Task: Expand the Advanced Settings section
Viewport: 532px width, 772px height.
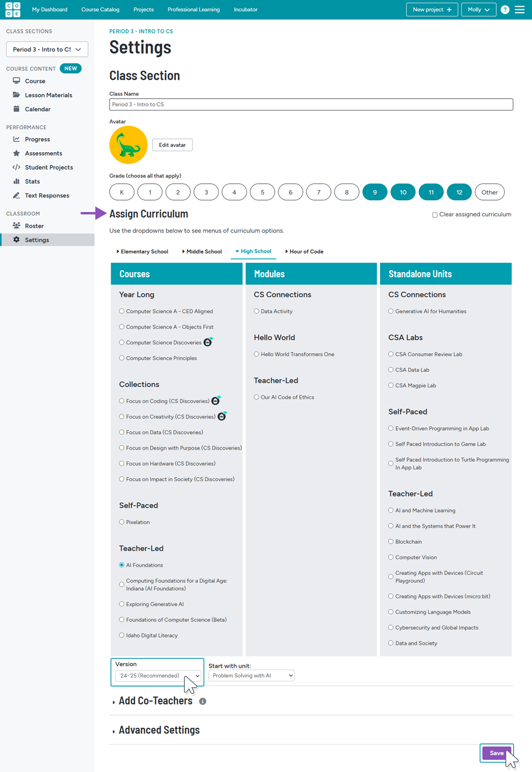Action: coord(159,730)
